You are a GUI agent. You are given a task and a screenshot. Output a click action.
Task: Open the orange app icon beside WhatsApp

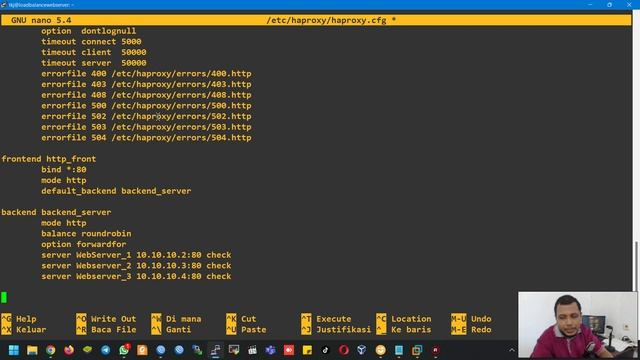tap(142, 350)
